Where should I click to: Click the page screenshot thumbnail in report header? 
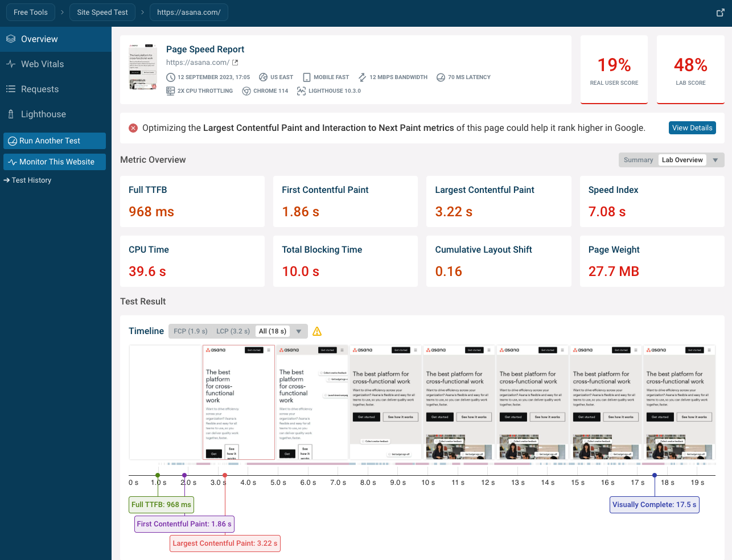tap(143, 66)
